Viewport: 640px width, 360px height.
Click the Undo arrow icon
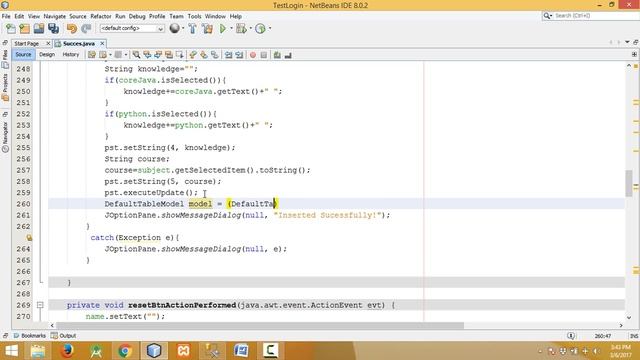[72, 29]
